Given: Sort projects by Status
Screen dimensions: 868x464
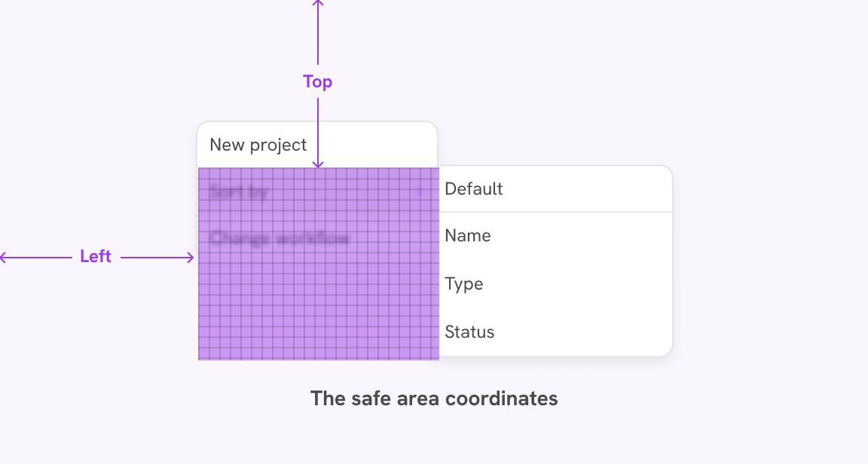Looking at the screenshot, I should (470, 331).
